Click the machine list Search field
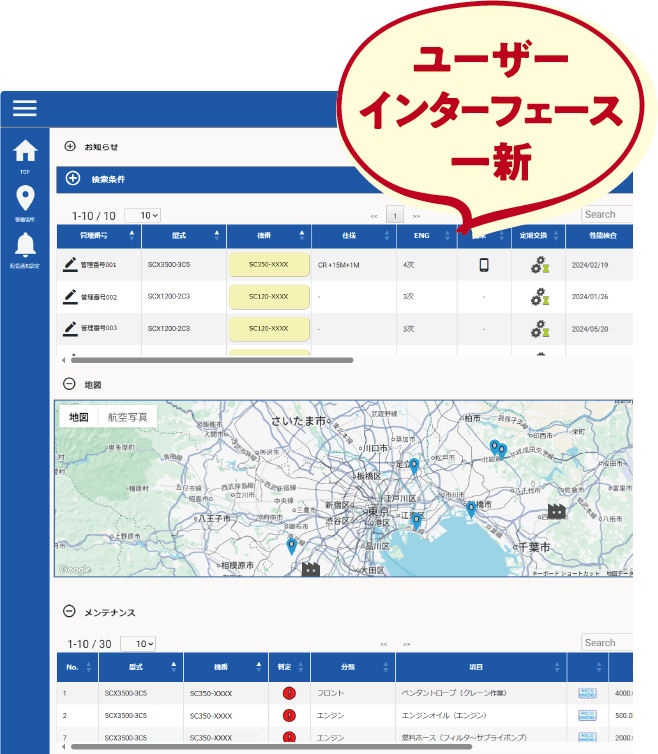Image resolution: width=658 pixels, height=754 pixels. [607, 214]
